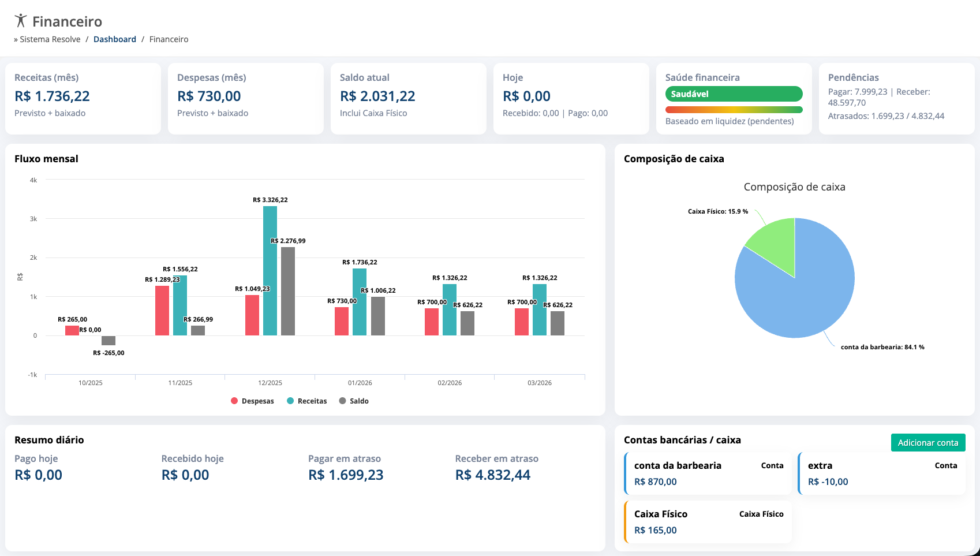Screen dimensions: 980x556
Task: Click the Saudável status badge
Action: point(734,94)
